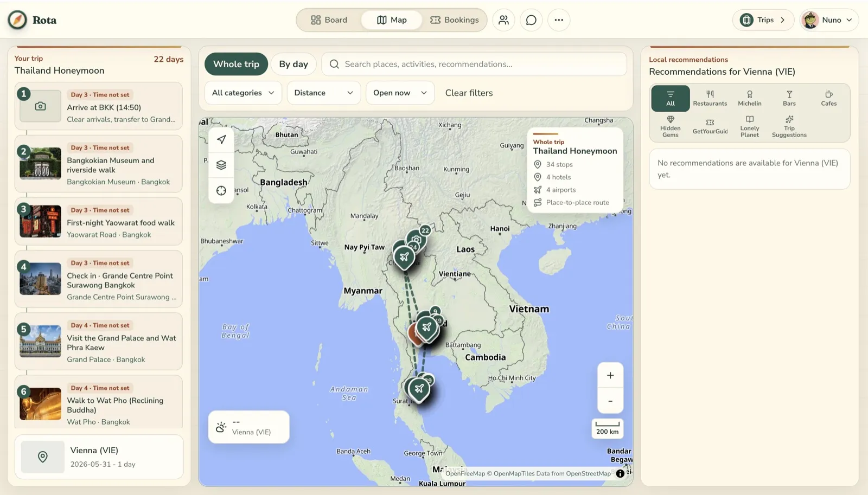Click the airplane marker near Surat Thani
The height and width of the screenshot is (495, 868).
[x=419, y=389]
